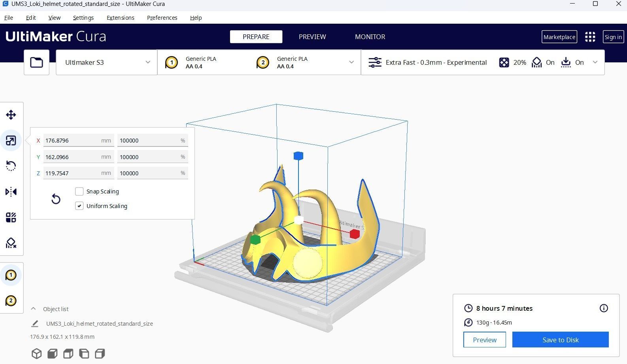This screenshot has height=364, width=627.
Task: Open the File menu
Action: pos(8,18)
